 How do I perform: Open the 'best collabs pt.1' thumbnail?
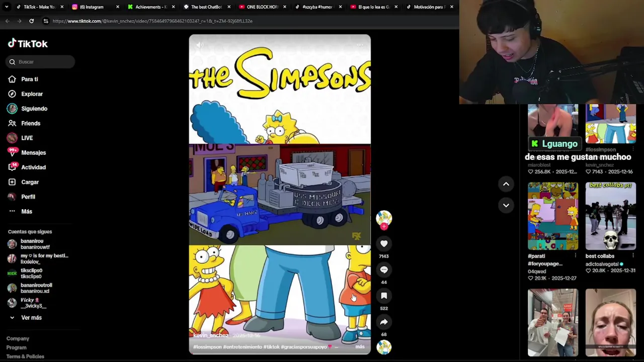pyautogui.click(x=610, y=216)
